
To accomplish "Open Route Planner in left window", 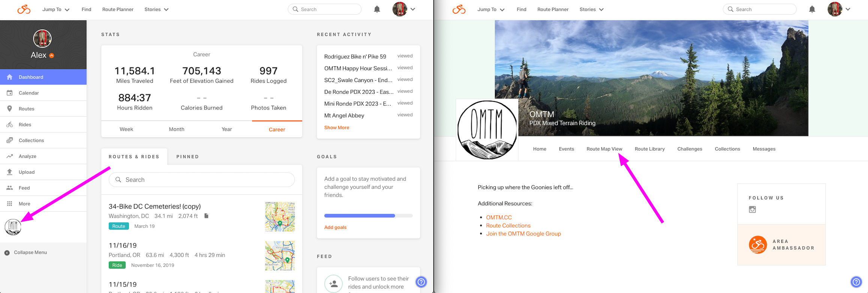I will click(x=118, y=9).
